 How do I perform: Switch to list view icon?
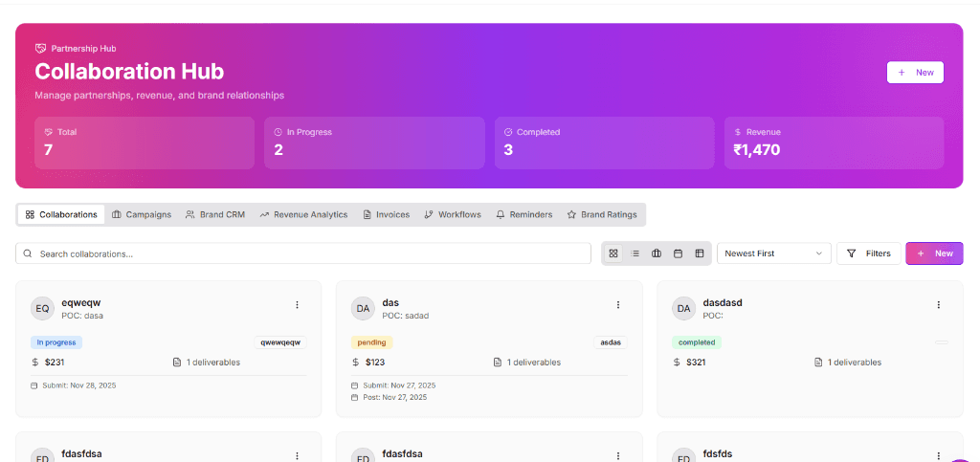tap(635, 253)
